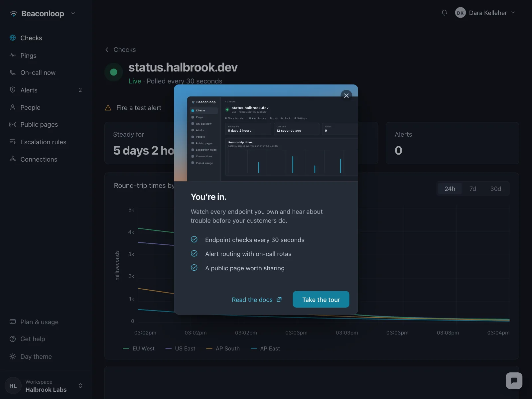Open the Plan & usage link
This screenshot has height=399, width=532.
coord(39,322)
